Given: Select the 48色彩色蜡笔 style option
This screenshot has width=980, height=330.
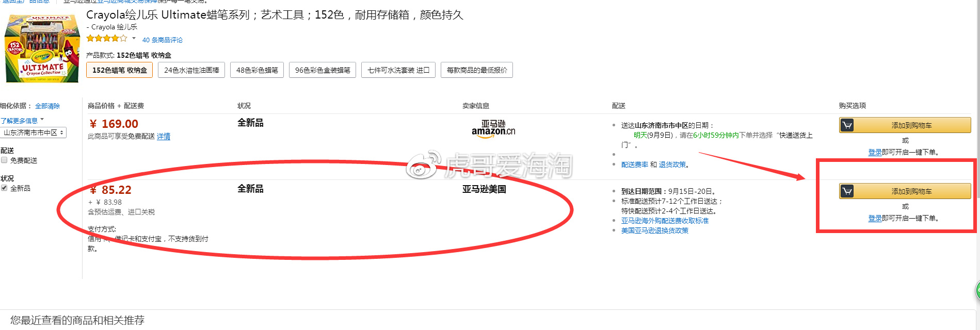Looking at the screenshot, I should (257, 70).
